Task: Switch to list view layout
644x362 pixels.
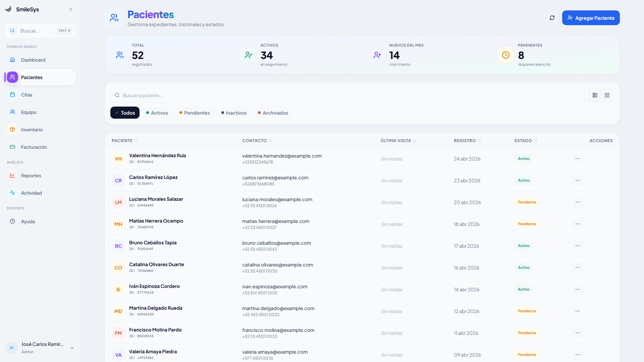Action: coord(595,95)
